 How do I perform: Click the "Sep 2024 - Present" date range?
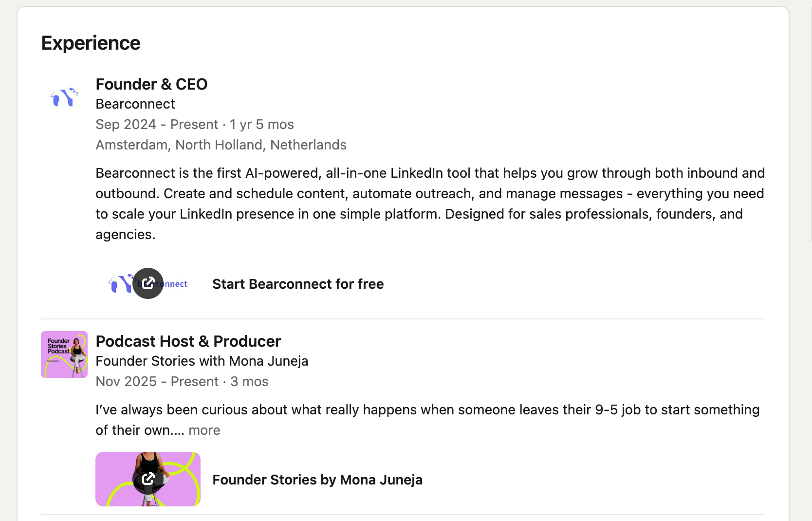(157, 125)
